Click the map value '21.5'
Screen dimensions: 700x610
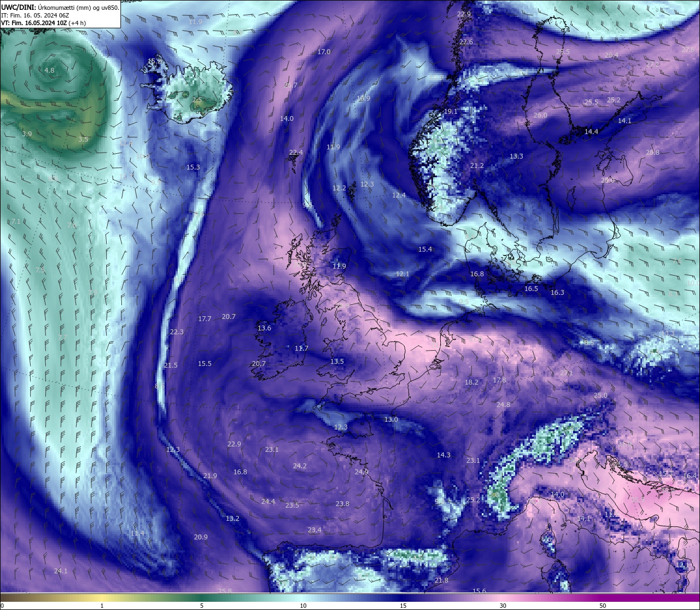pyautogui.click(x=171, y=365)
